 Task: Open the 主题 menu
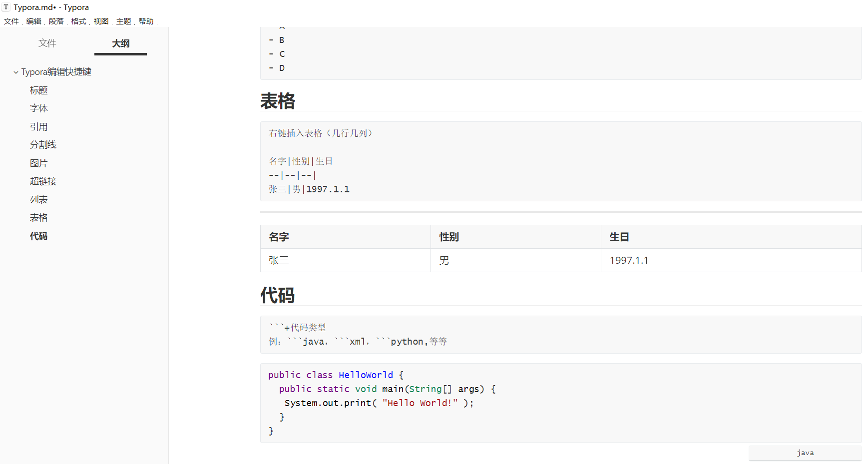point(123,21)
